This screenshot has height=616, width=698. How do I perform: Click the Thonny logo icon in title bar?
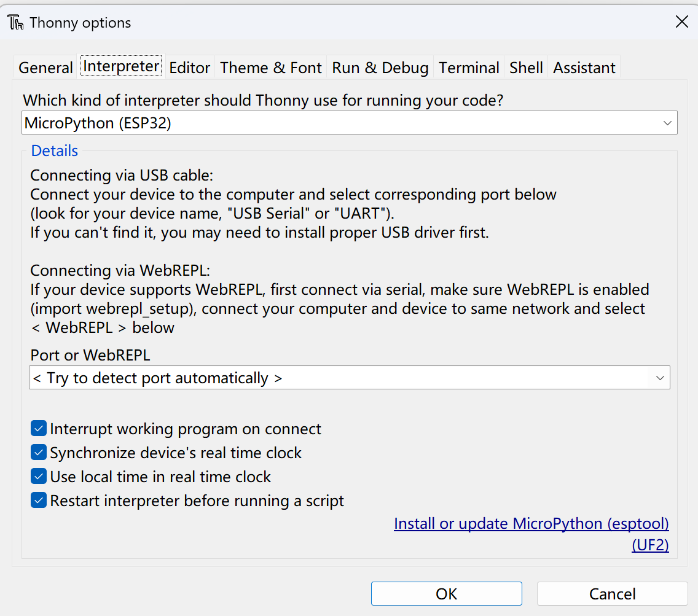16,23
